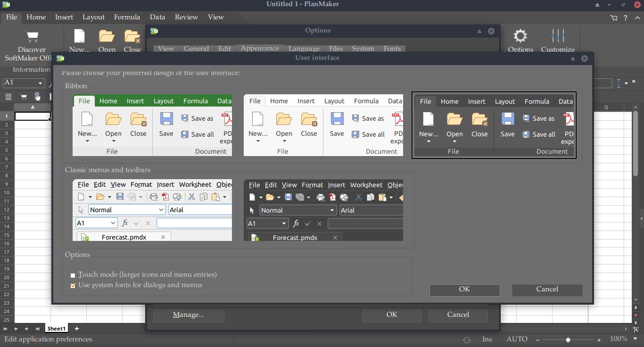Open the Formula ribbon tab in main window

(x=127, y=17)
